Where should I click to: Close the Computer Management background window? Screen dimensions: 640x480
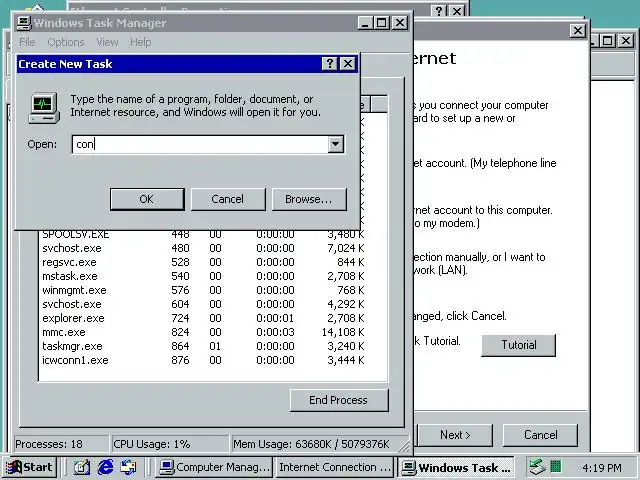tap(626, 40)
